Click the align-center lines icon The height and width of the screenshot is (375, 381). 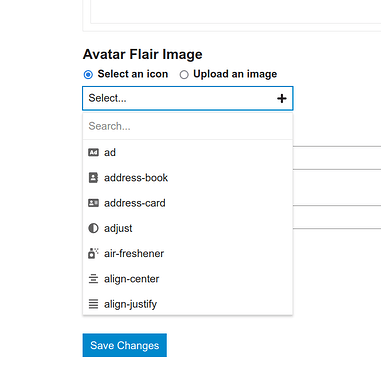[93, 279]
